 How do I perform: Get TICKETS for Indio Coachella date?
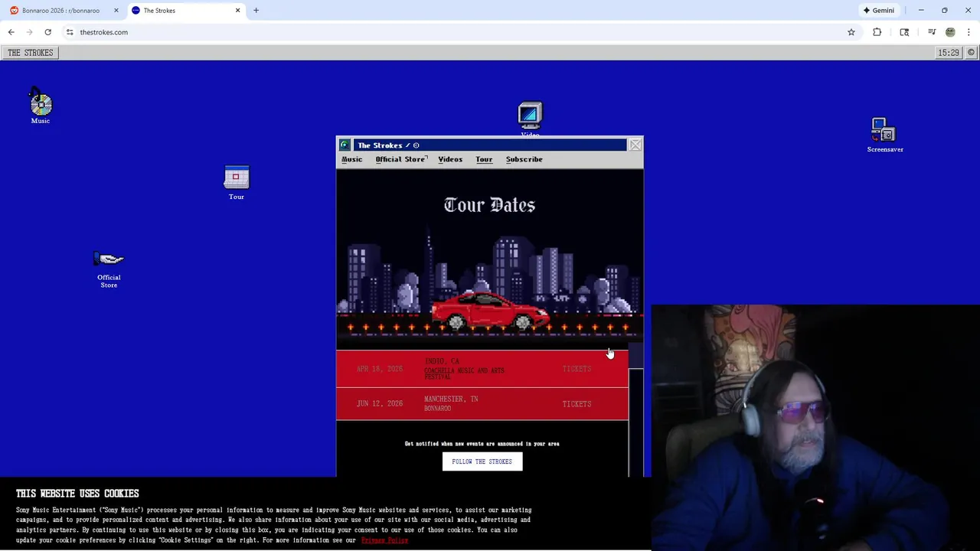tap(577, 369)
